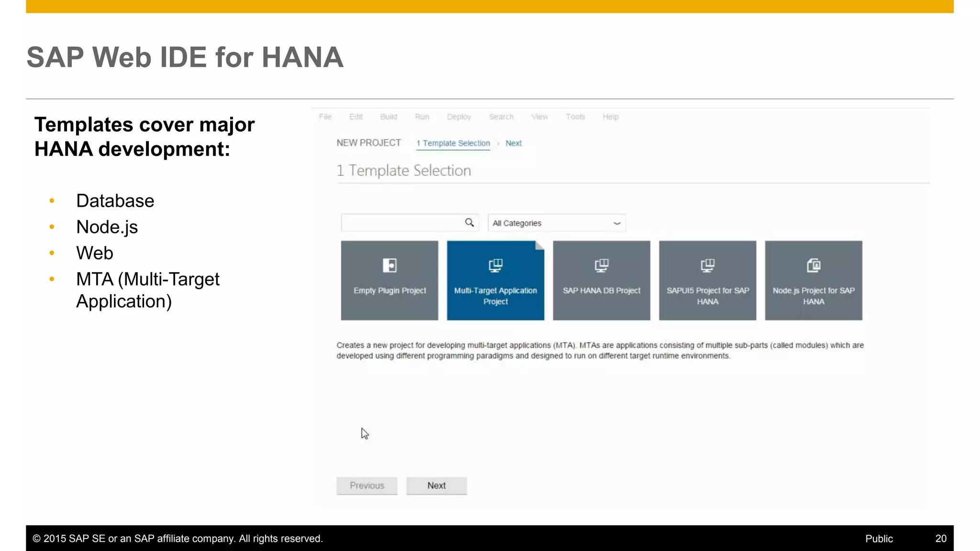Select the SAPUI5 Project for SAP HANA label
Viewport: 980px width, 551px height.
[x=708, y=296]
